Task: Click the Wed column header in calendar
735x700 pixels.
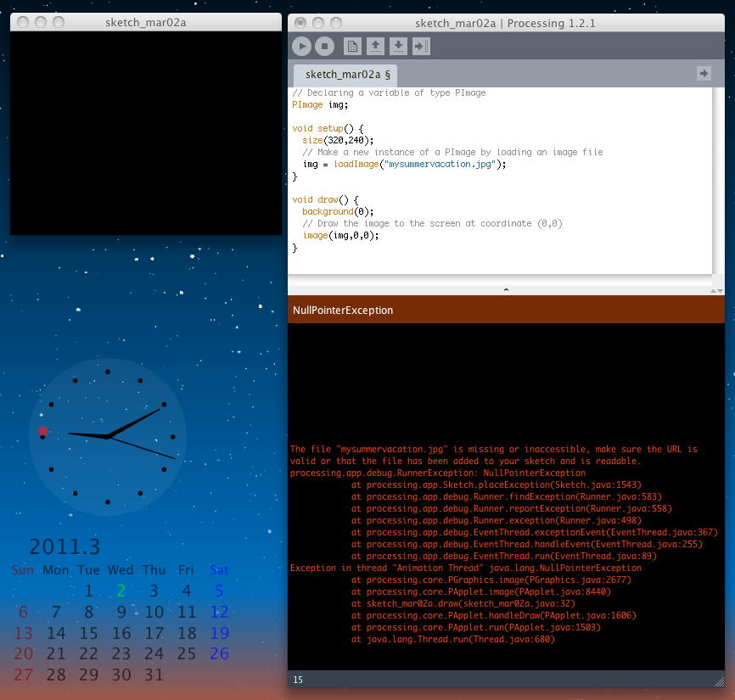Action: point(121,569)
